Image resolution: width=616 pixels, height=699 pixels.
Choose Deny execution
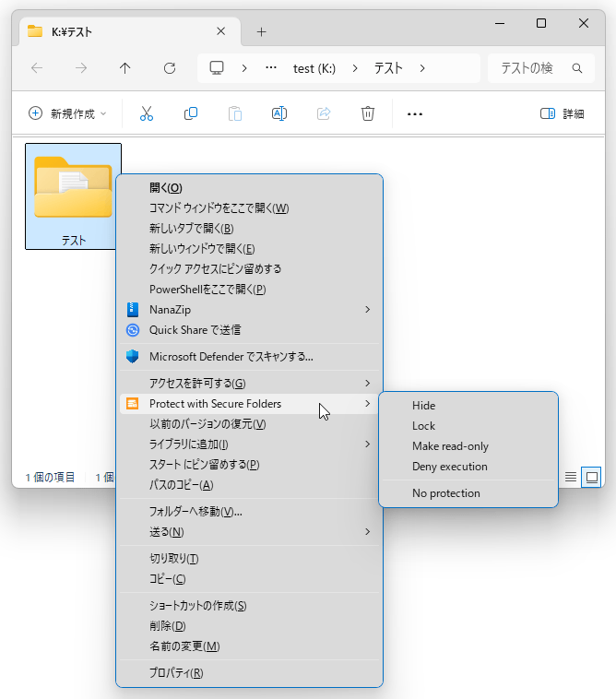point(468,467)
